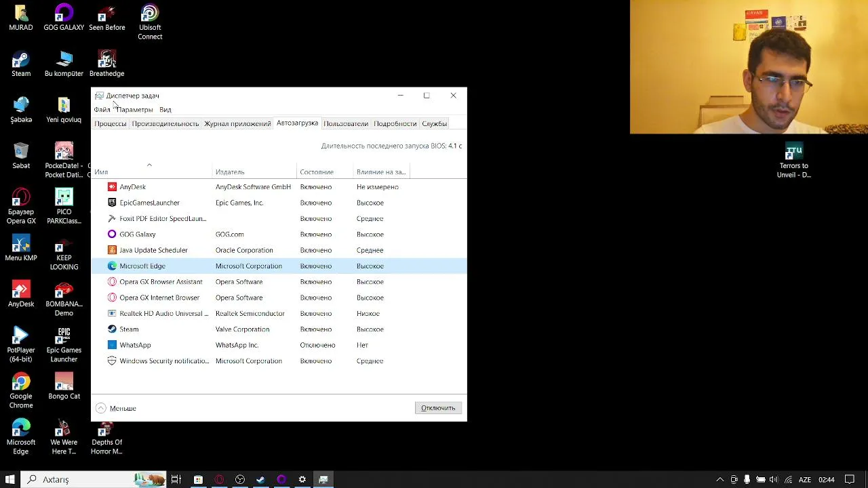
Task: Select the Microsoft Edge startup entry name
Action: point(142,266)
